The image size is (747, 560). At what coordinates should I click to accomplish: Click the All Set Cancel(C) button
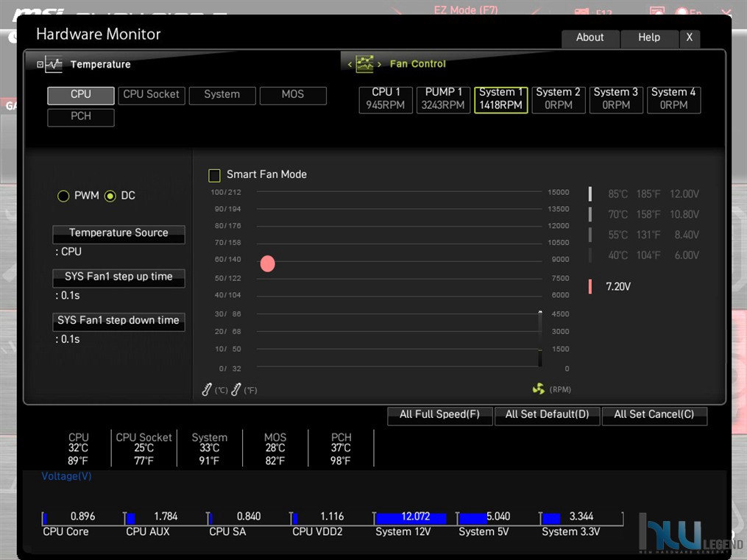click(x=654, y=415)
